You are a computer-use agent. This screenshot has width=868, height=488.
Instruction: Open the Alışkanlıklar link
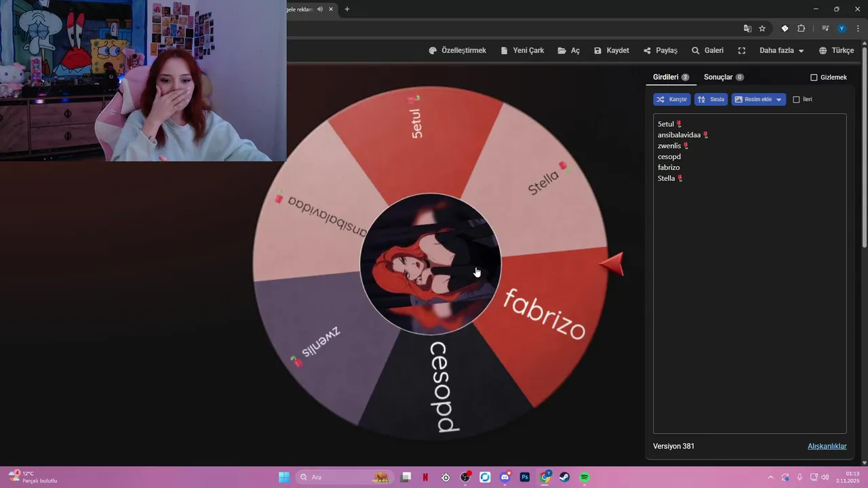coord(827,446)
